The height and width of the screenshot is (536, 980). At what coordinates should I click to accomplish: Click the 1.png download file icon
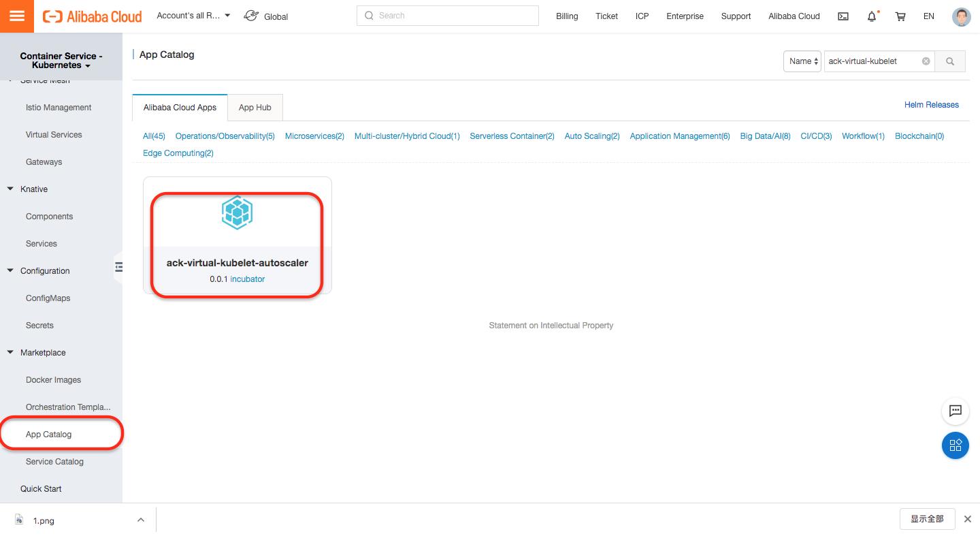[19, 520]
